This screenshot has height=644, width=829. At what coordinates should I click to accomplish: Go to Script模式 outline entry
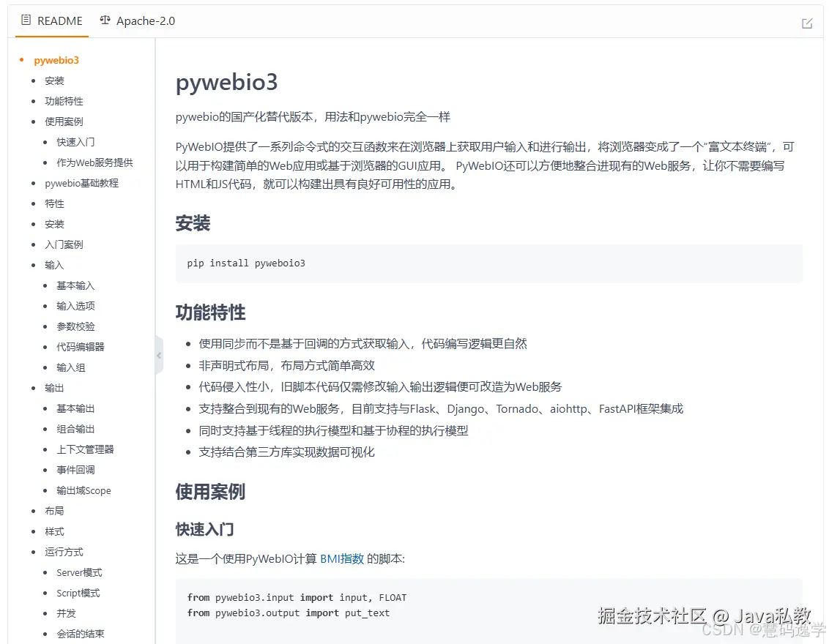click(78, 594)
